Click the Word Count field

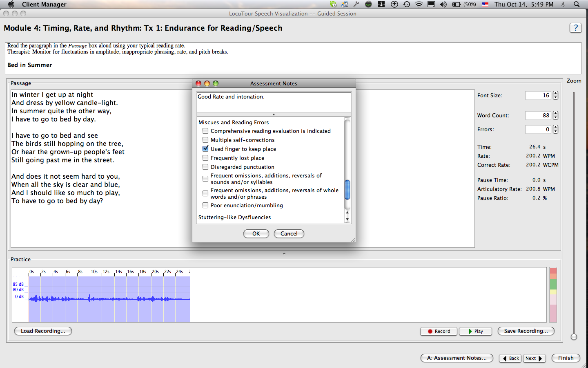(x=538, y=115)
